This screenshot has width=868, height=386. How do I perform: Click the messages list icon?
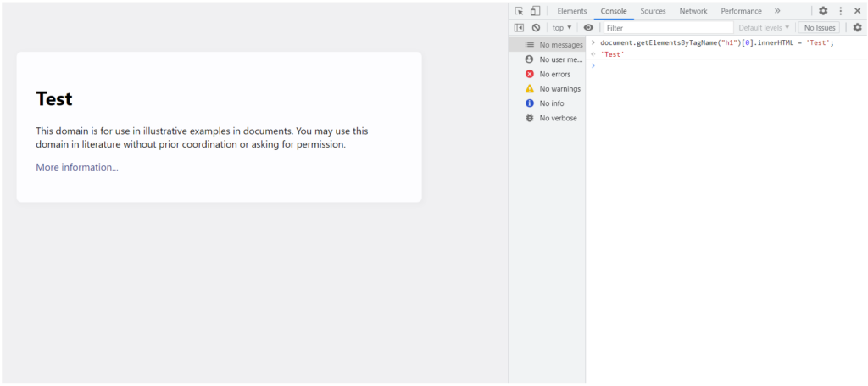[529, 45]
